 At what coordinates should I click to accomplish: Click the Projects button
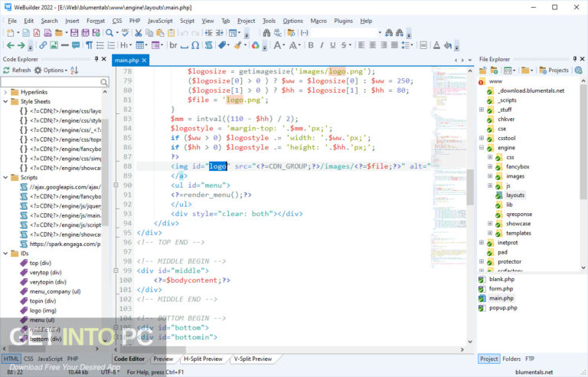click(x=554, y=70)
